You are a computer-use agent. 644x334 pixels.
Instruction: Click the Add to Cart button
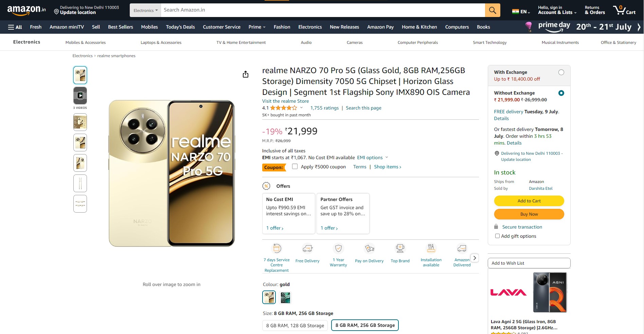[x=529, y=201]
